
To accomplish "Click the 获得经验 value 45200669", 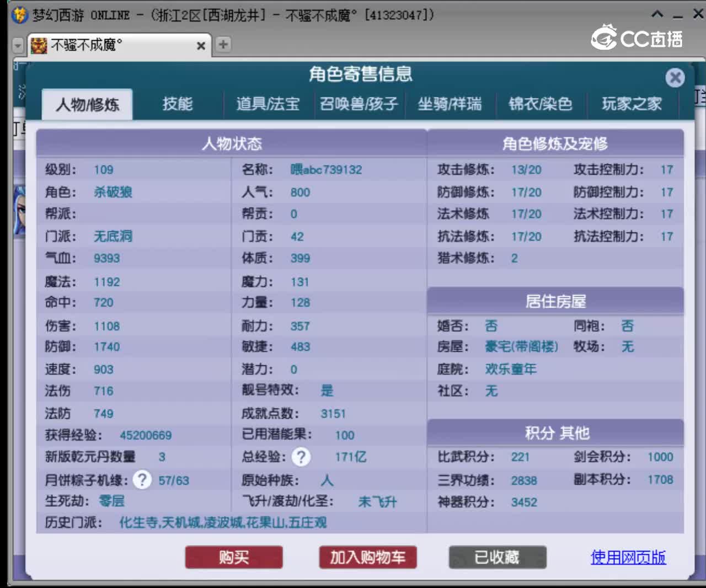I will (x=146, y=435).
